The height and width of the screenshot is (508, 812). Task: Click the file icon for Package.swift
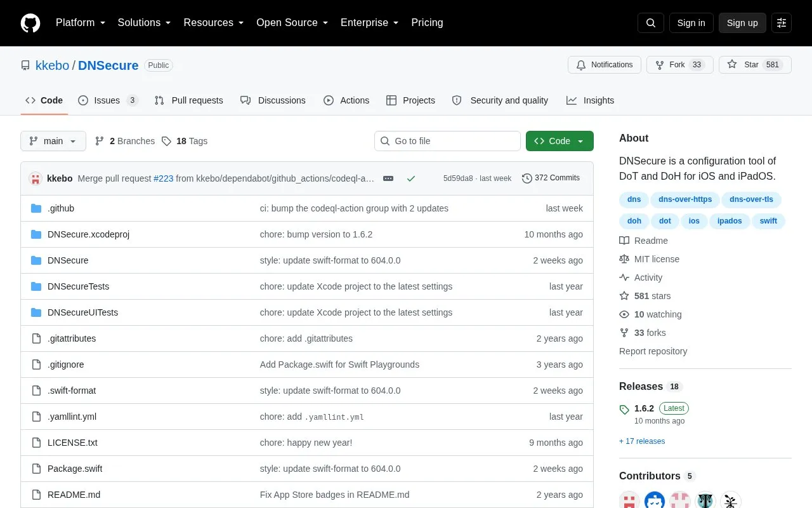click(36, 469)
